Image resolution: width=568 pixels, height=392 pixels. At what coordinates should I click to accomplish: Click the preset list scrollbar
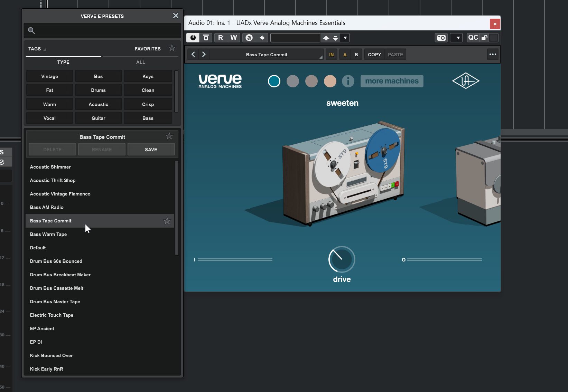click(x=177, y=208)
